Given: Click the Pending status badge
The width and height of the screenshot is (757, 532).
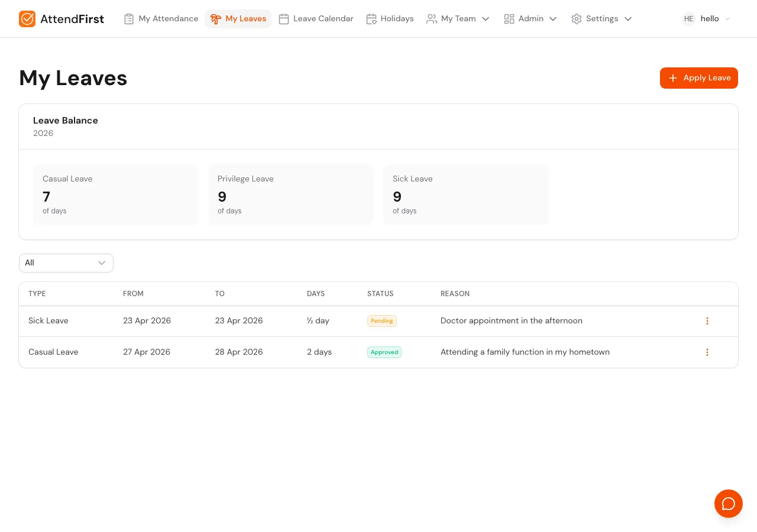Looking at the screenshot, I should [x=381, y=321].
